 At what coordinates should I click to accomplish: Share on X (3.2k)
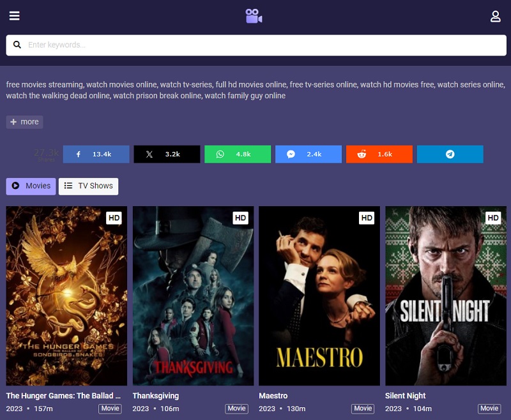click(x=167, y=154)
